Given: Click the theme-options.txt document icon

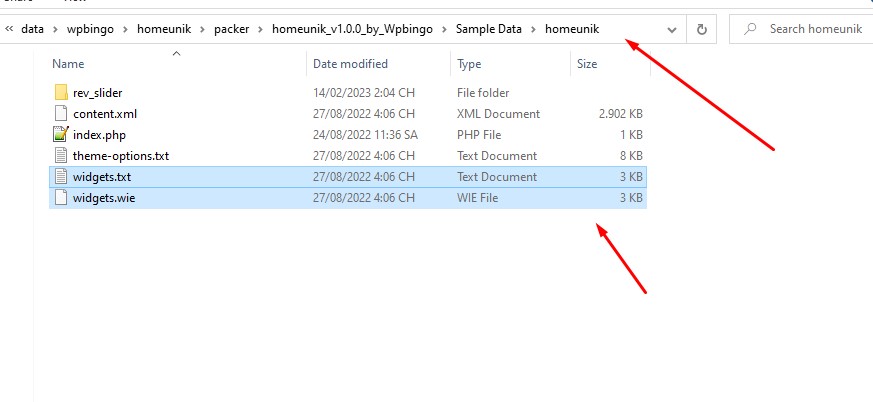Looking at the screenshot, I should 61,156.
